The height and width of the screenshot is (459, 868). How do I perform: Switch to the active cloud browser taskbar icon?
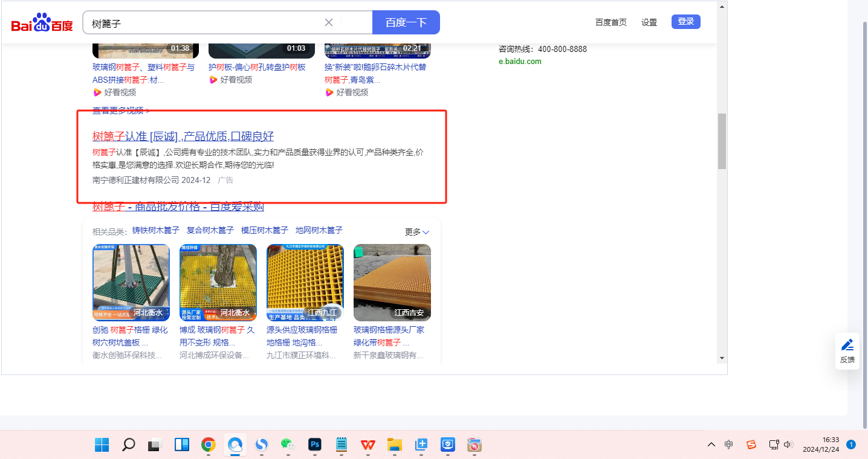235,445
